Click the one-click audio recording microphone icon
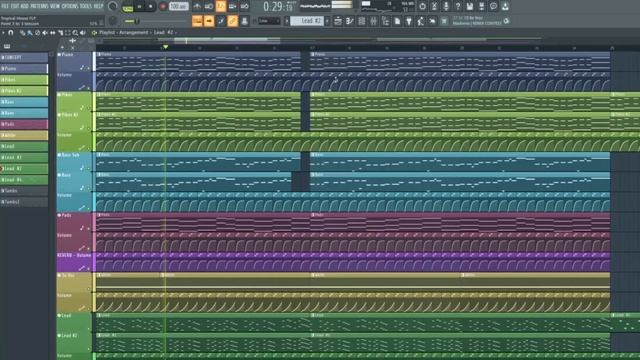 [446, 6]
